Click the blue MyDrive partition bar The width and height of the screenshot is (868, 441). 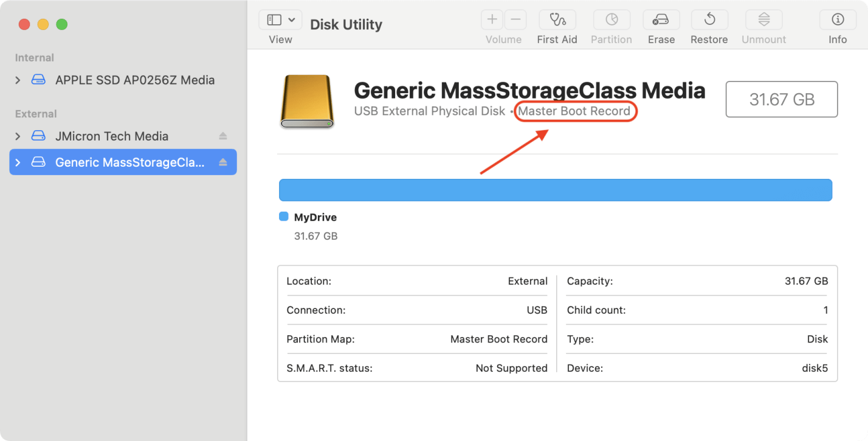coord(555,190)
